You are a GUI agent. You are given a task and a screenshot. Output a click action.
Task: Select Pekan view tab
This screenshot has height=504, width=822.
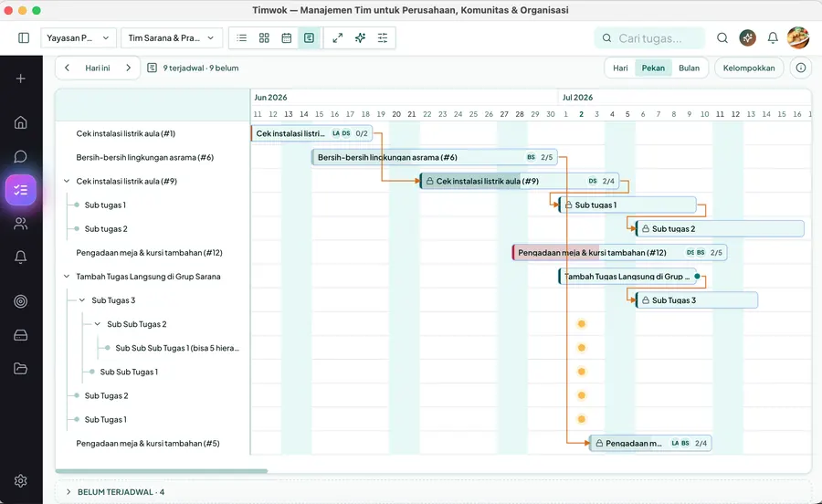point(653,68)
